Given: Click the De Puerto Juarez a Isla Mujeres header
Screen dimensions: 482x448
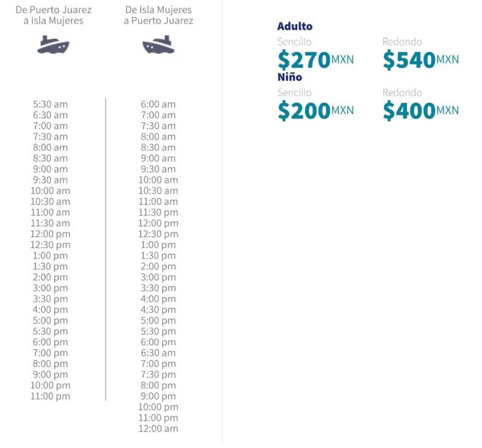Looking at the screenshot, I should click(x=54, y=15).
